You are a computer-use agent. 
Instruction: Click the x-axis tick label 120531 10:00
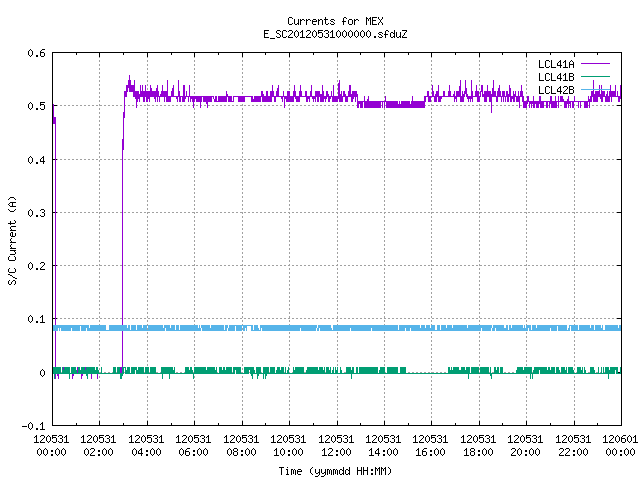[x=289, y=446]
